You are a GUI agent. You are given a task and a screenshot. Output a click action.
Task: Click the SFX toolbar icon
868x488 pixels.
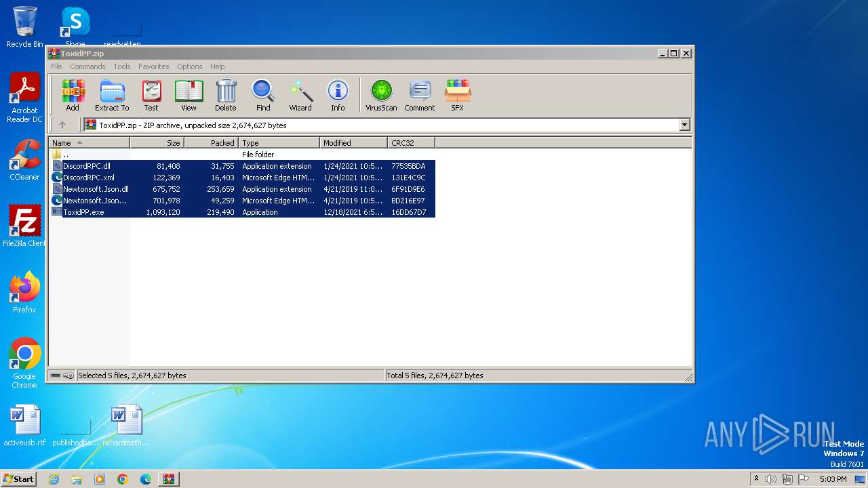[458, 95]
